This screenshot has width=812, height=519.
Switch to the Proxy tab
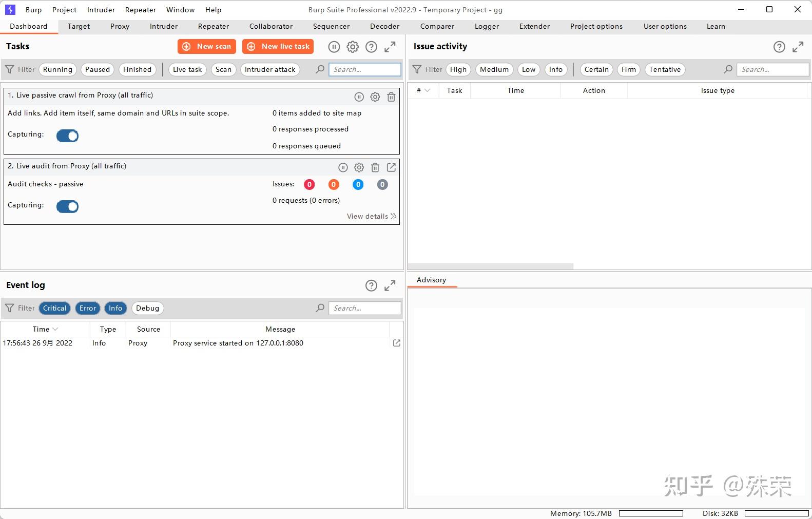pos(120,26)
